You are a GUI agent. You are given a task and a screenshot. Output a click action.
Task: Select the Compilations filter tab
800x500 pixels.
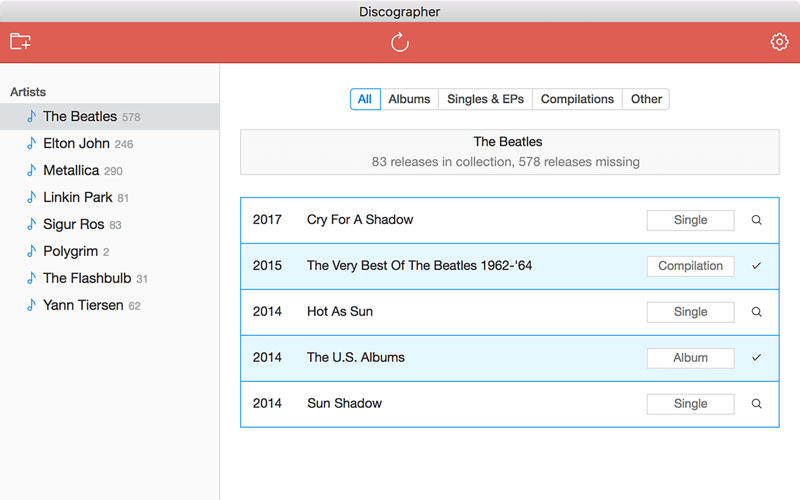577,99
